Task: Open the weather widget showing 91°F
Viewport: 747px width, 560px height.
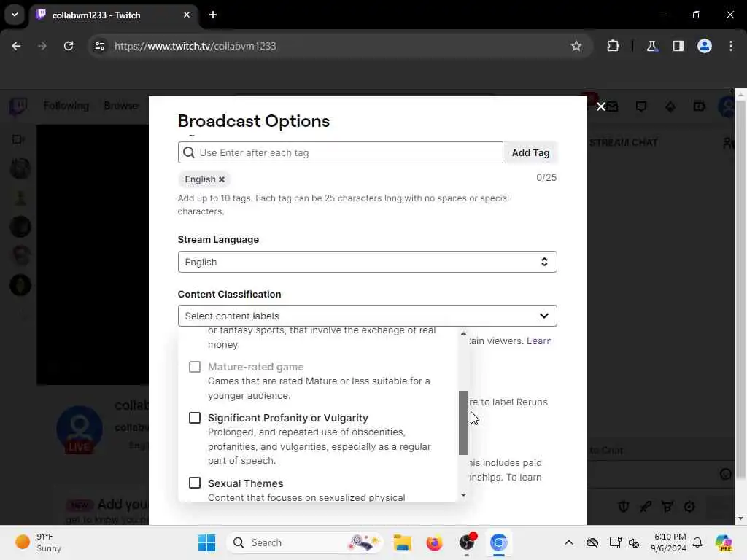Action: point(38,542)
